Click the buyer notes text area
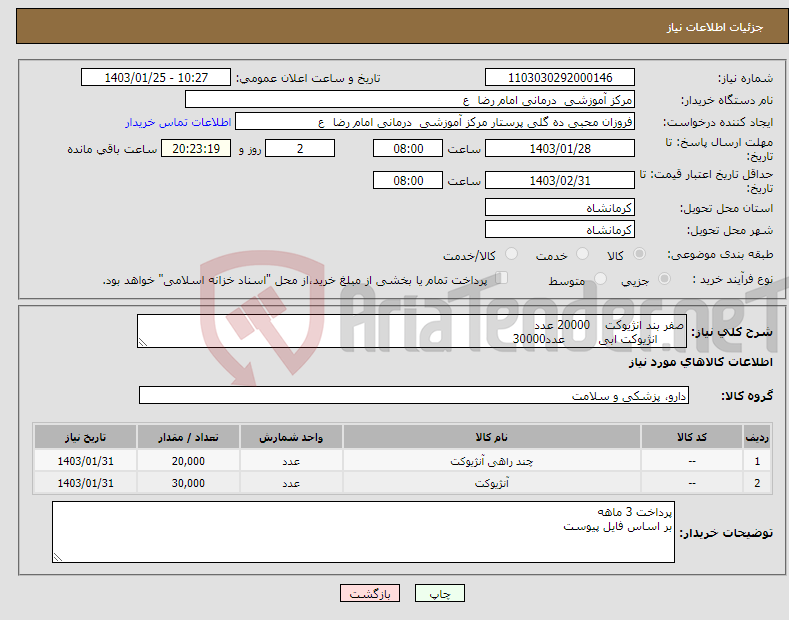This screenshot has width=789, height=620. point(363,532)
